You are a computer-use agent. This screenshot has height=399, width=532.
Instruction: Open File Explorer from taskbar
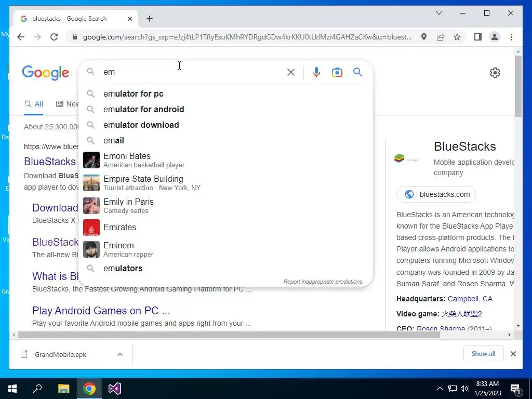pos(63,389)
